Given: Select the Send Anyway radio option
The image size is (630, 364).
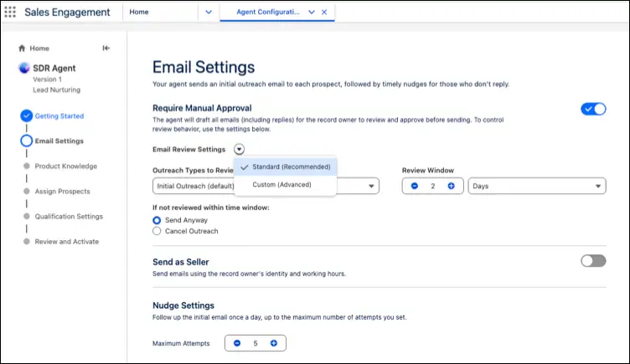Looking at the screenshot, I should pyautogui.click(x=157, y=220).
